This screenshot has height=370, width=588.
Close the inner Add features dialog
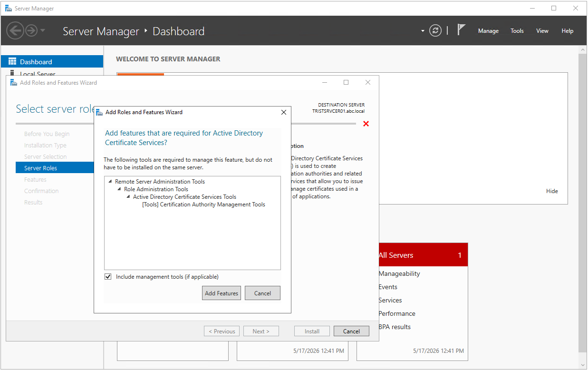pyautogui.click(x=284, y=112)
